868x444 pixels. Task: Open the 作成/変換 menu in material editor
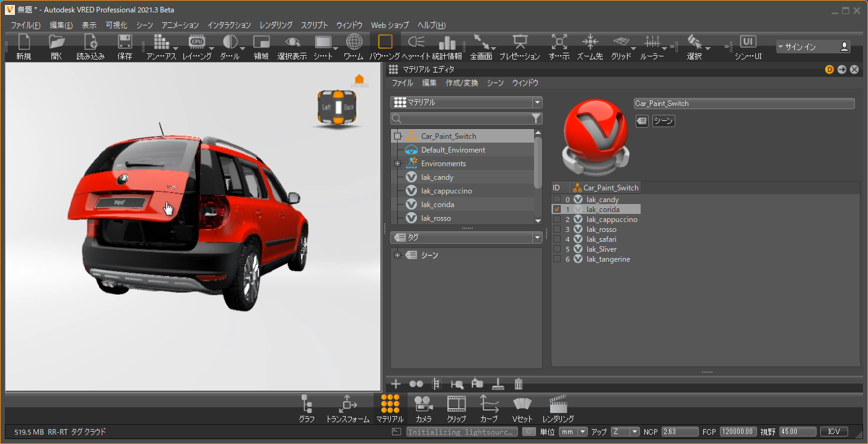click(462, 82)
